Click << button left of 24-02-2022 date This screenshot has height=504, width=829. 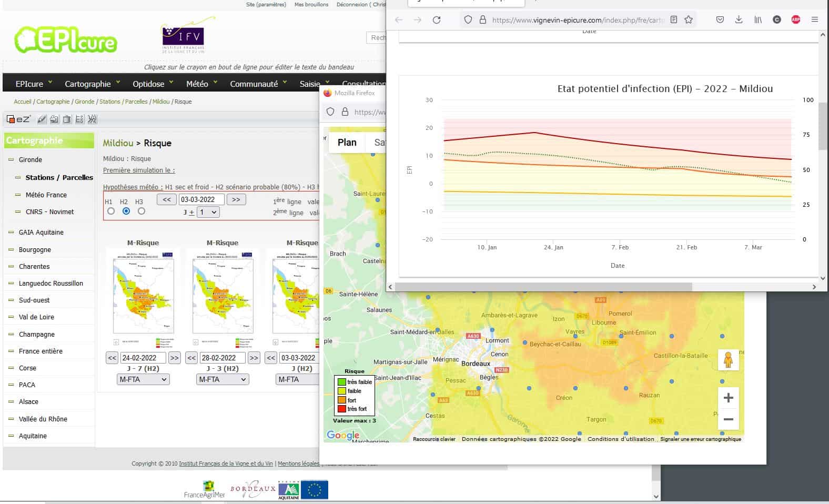[112, 358]
